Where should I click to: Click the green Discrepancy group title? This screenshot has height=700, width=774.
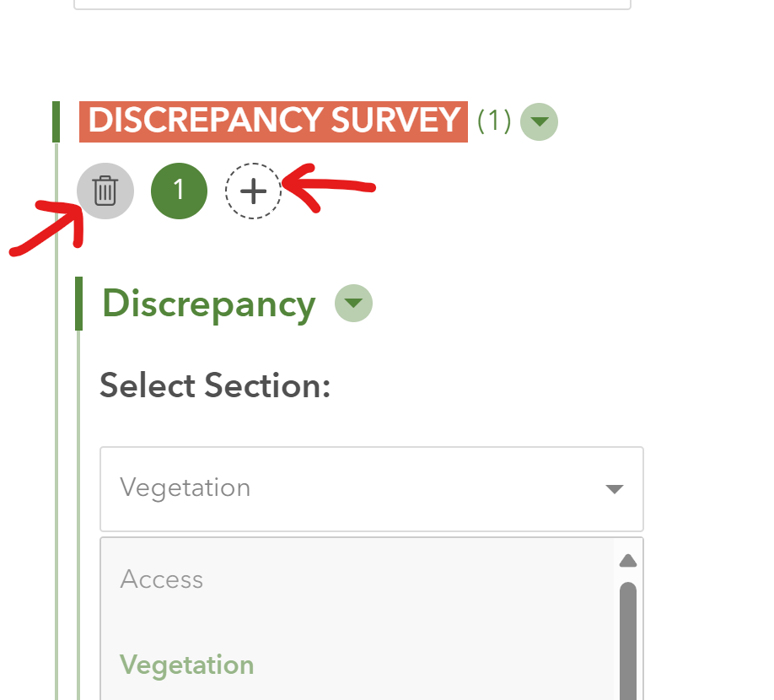(x=208, y=304)
